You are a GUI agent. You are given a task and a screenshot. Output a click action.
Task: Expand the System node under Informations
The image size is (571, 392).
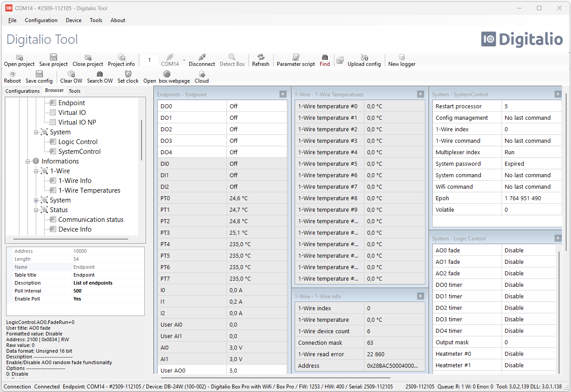point(36,200)
